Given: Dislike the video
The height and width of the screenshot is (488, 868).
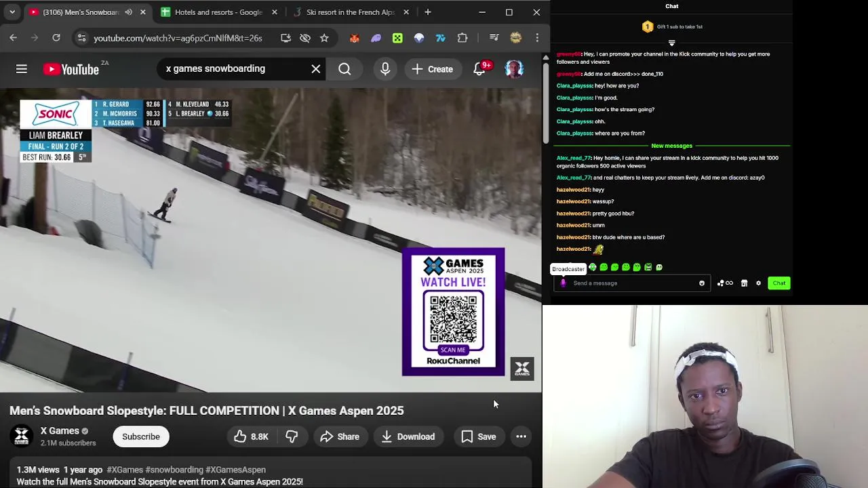Looking at the screenshot, I should point(292,436).
